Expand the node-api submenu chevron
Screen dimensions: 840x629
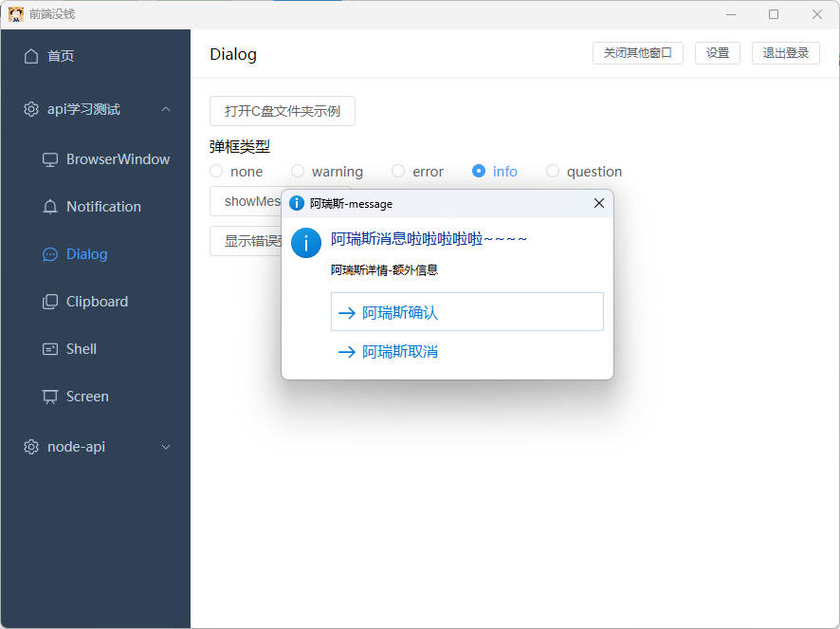[x=166, y=447]
